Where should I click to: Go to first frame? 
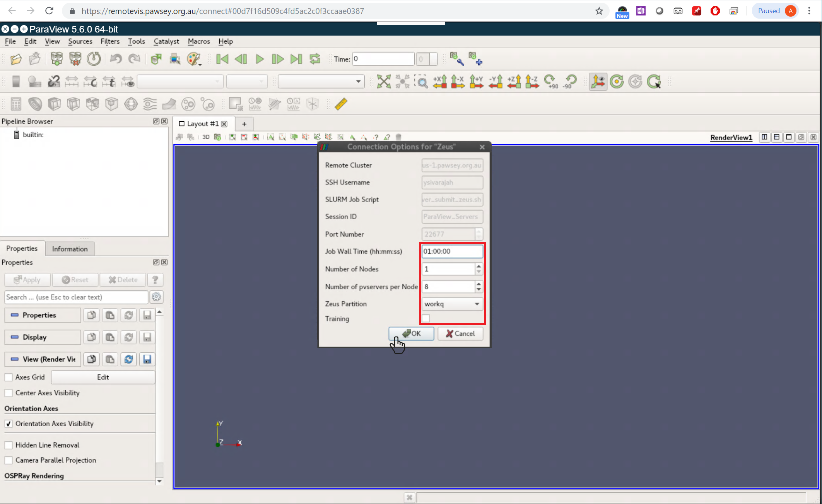click(222, 59)
